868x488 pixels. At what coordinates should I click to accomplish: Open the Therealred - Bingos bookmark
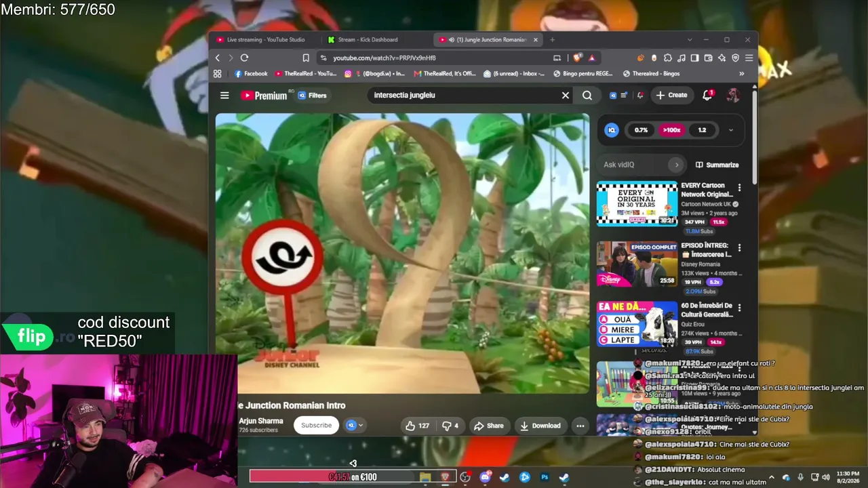[651, 74]
